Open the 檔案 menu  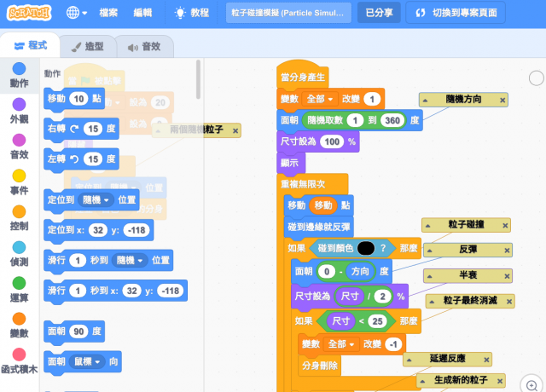(x=108, y=13)
